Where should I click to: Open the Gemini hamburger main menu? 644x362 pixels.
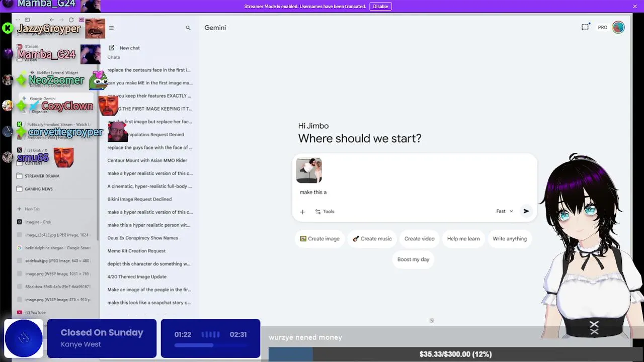[111, 28]
